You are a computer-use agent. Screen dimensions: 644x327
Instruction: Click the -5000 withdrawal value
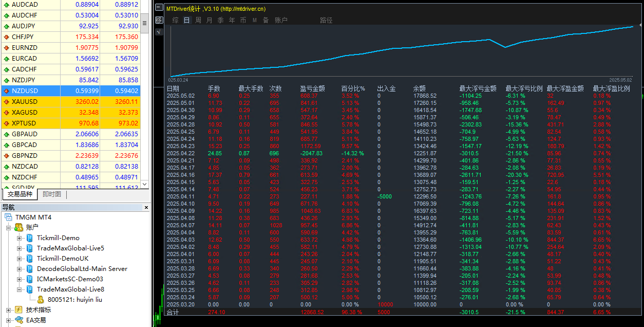(385, 196)
